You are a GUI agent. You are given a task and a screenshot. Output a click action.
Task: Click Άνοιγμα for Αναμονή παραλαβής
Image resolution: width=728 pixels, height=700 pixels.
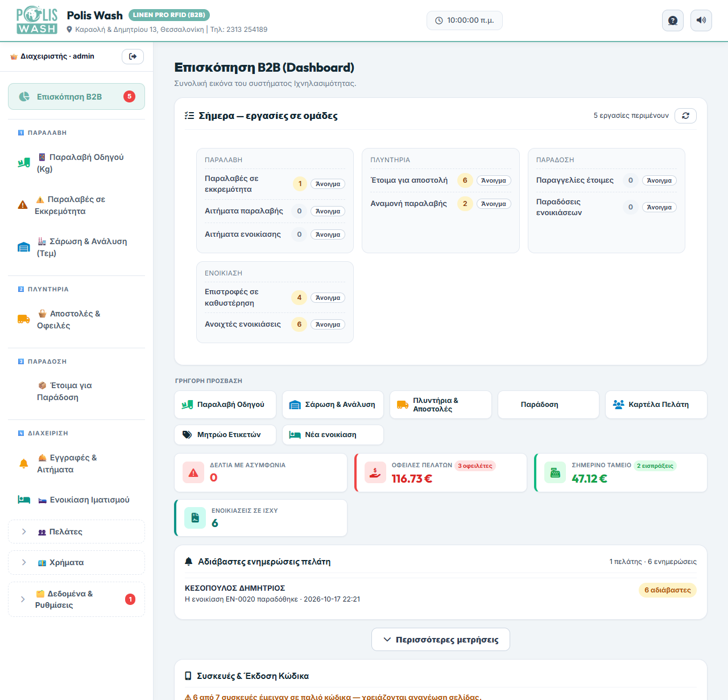point(494,204)
